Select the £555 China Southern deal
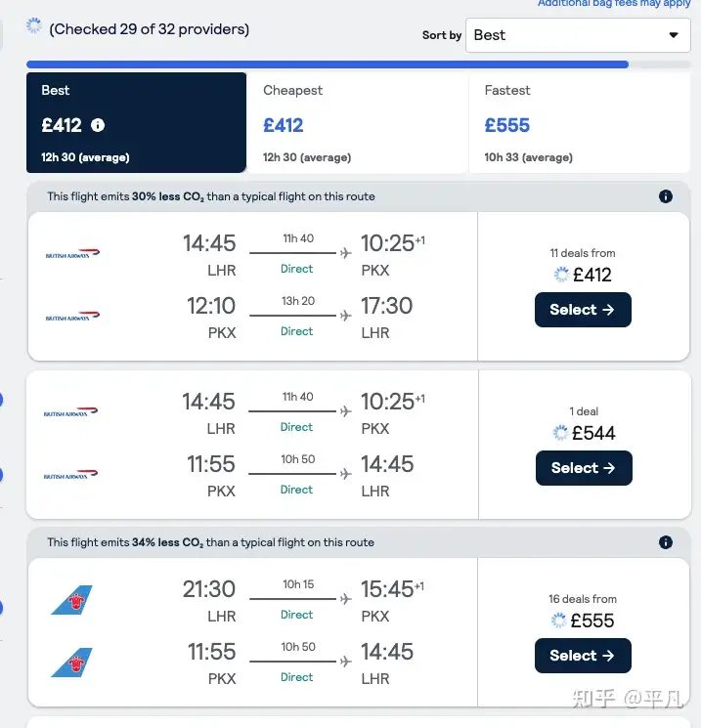The image size is (701, 728). [x=583, y=656]
